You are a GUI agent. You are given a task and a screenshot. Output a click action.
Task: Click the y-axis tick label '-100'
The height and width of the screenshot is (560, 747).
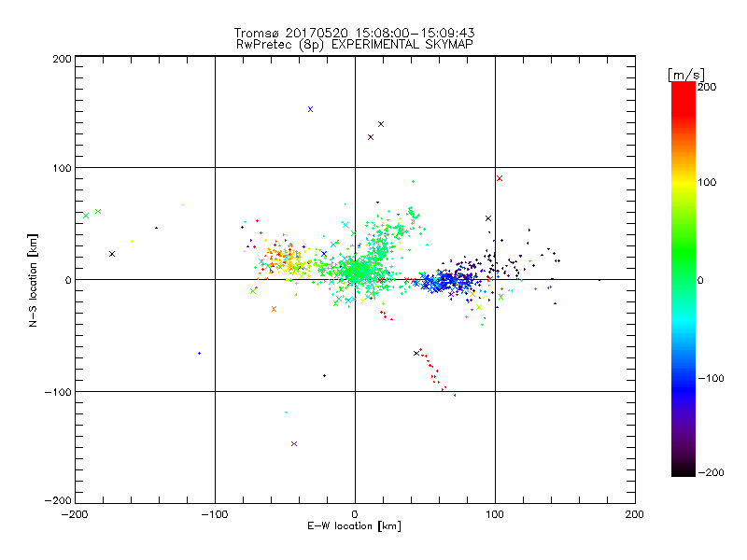[x=58, y=392]
